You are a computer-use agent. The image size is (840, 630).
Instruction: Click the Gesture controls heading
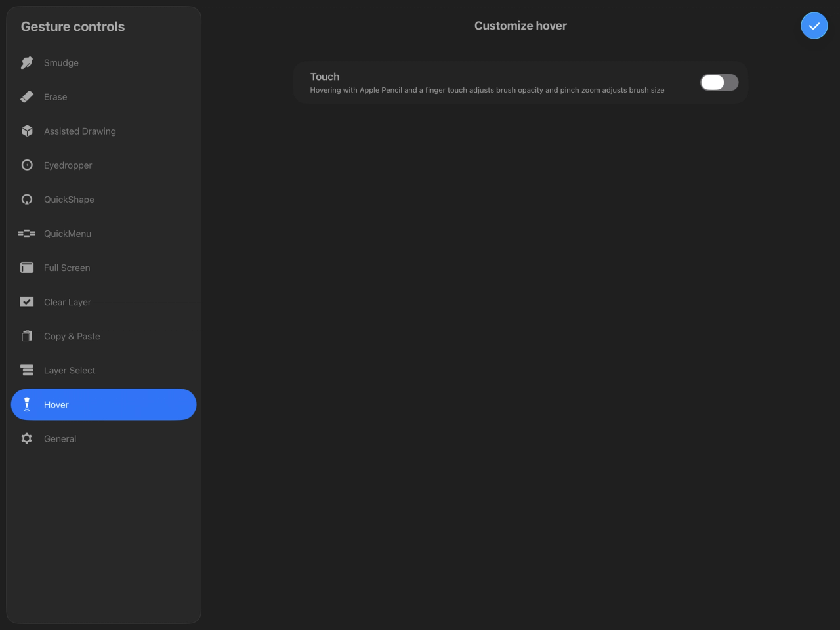(73, 26)
